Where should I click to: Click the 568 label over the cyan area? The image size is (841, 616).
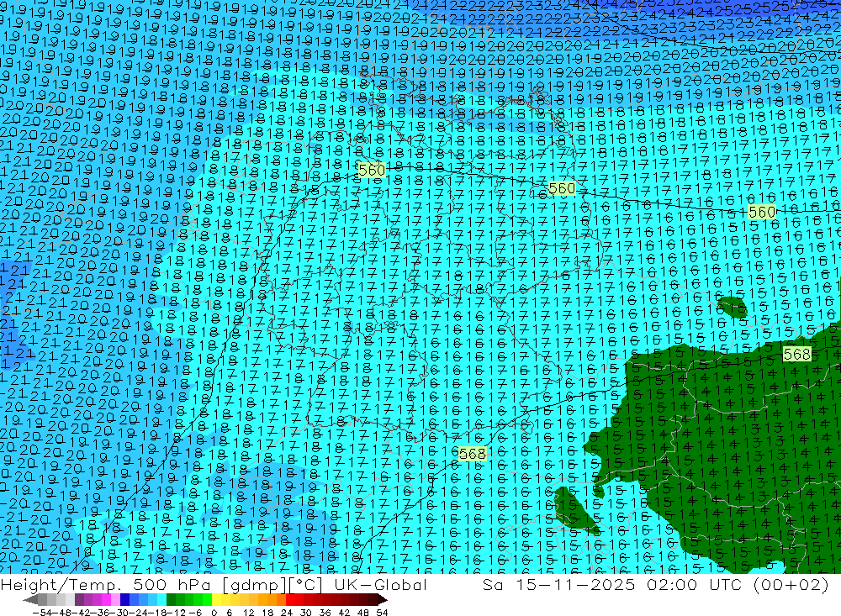472,454
